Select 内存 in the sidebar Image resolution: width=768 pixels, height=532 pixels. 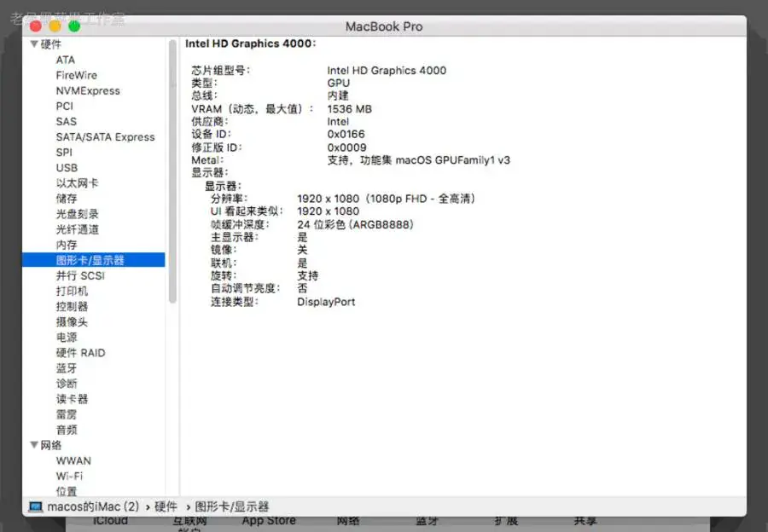coord(66,245)
